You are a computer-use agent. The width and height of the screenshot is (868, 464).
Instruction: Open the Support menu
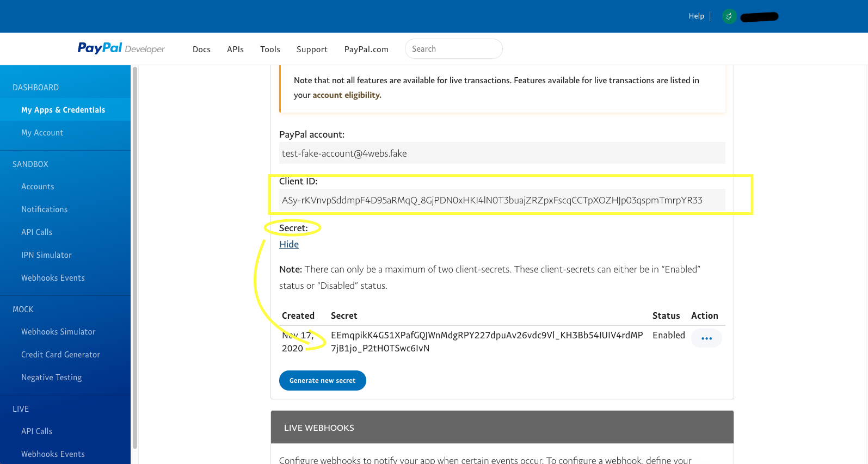point(312,49)
